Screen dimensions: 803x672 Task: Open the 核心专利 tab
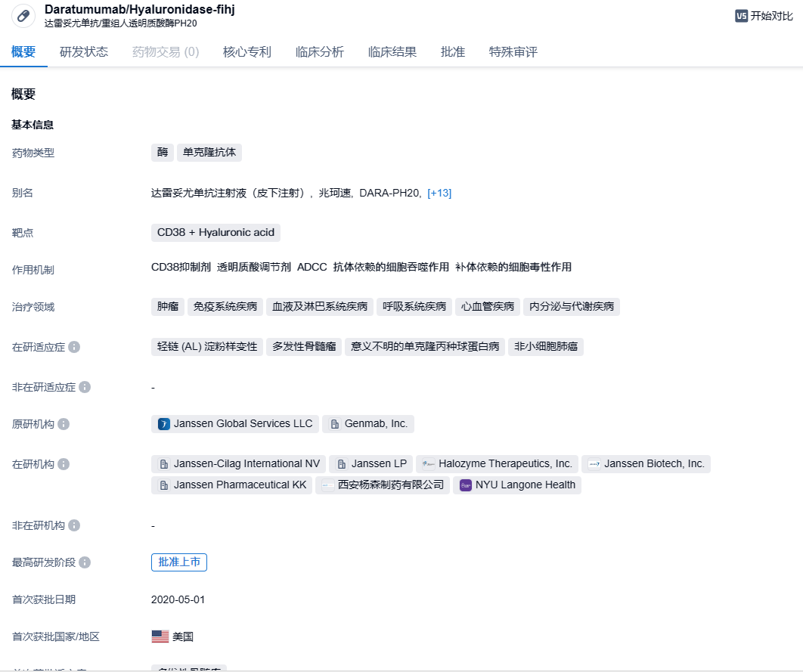(x=246, y=52)
